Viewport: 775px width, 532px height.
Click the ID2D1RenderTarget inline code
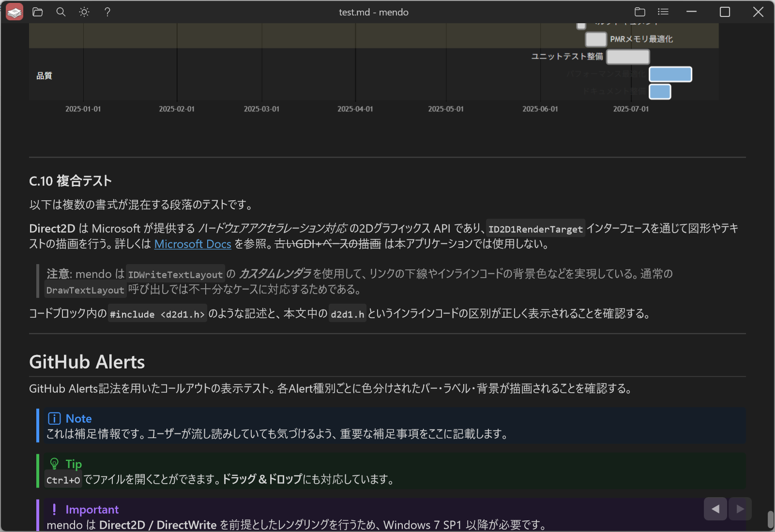pyautogui.click(x=535, y=229)
